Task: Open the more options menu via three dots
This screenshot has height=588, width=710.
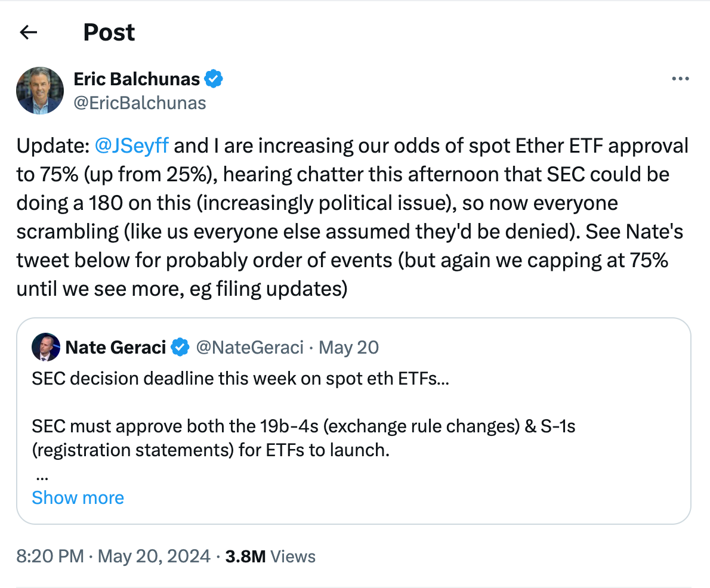Action: click(x=681, y=78)
